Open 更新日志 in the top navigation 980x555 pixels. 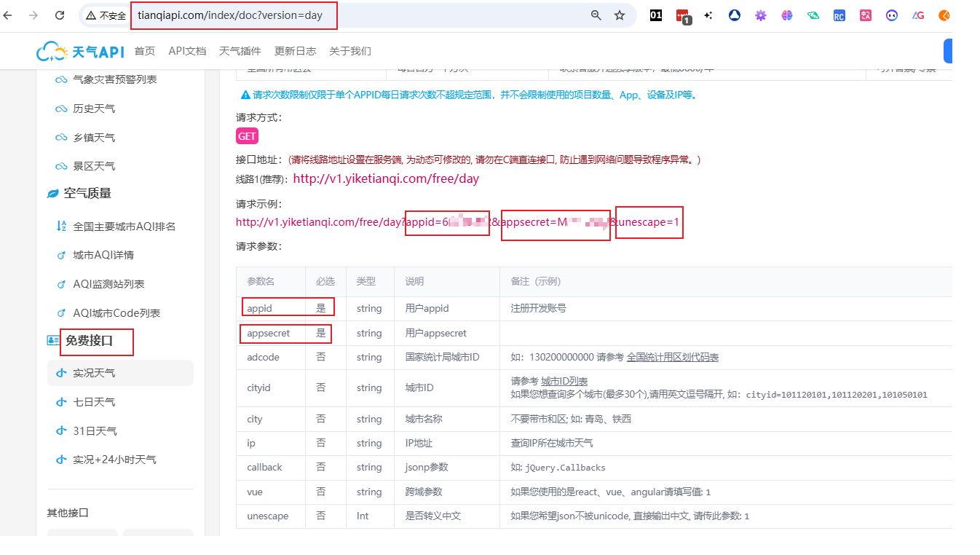coord(295,51)
